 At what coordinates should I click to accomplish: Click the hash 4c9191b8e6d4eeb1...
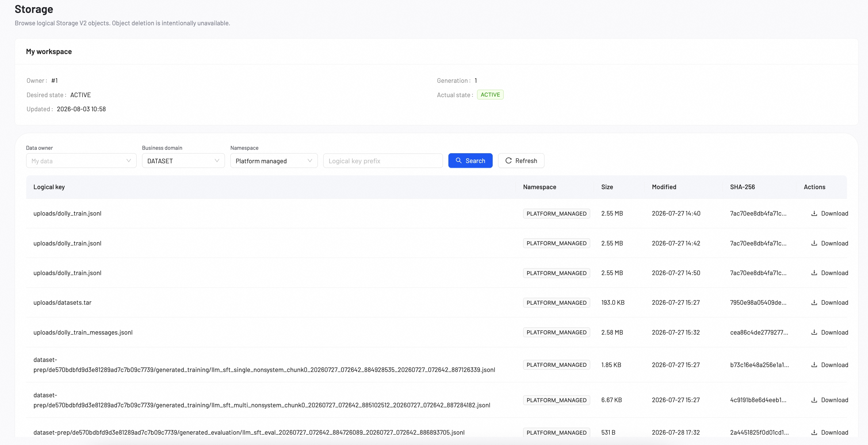(758, 400)
